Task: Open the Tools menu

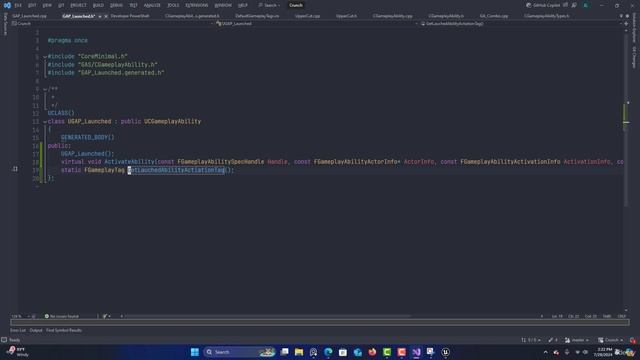Action: click(173, 5)
